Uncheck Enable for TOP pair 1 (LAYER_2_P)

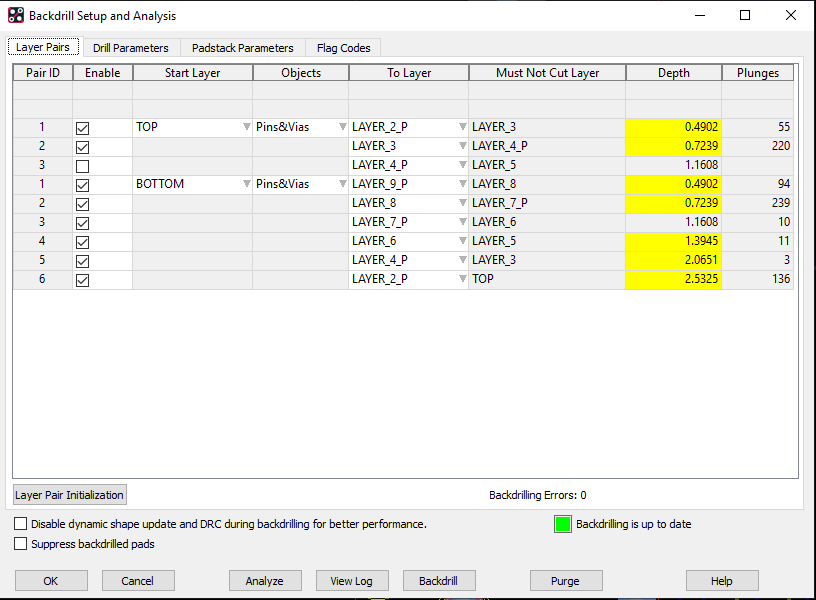(x=82, y=128)
